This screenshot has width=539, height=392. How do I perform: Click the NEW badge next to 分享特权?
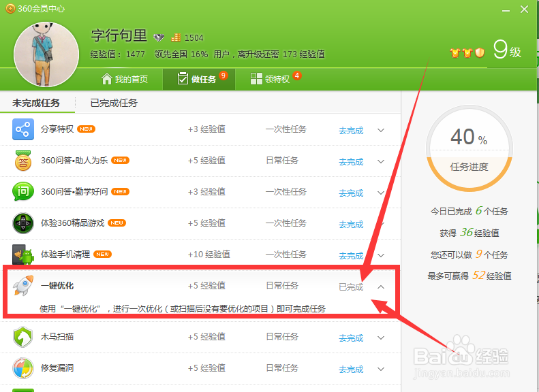(x=86, y=129)
